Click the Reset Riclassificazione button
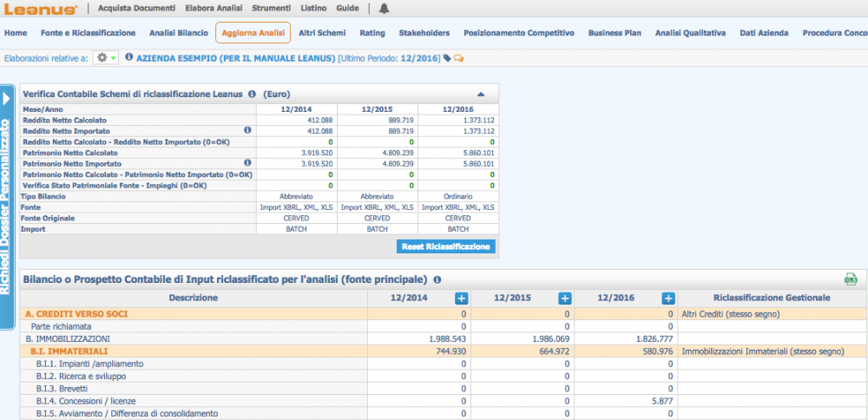 coord(446,246)
